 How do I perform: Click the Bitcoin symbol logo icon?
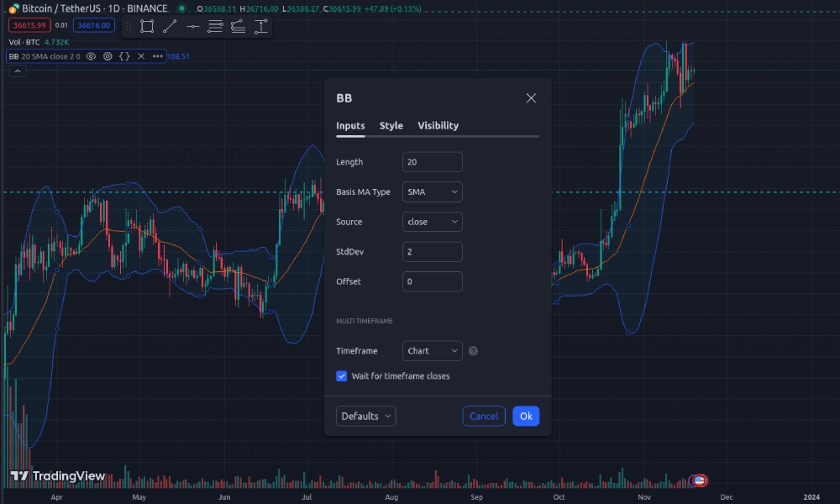click(x=13, y=8)
